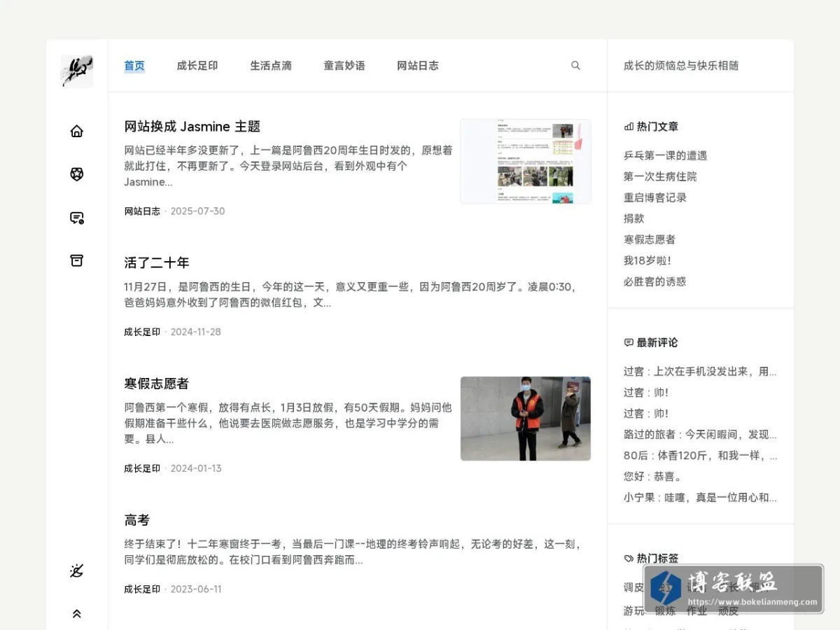
Task: Open comment from 80后
Action: click(x=700, y=456)
